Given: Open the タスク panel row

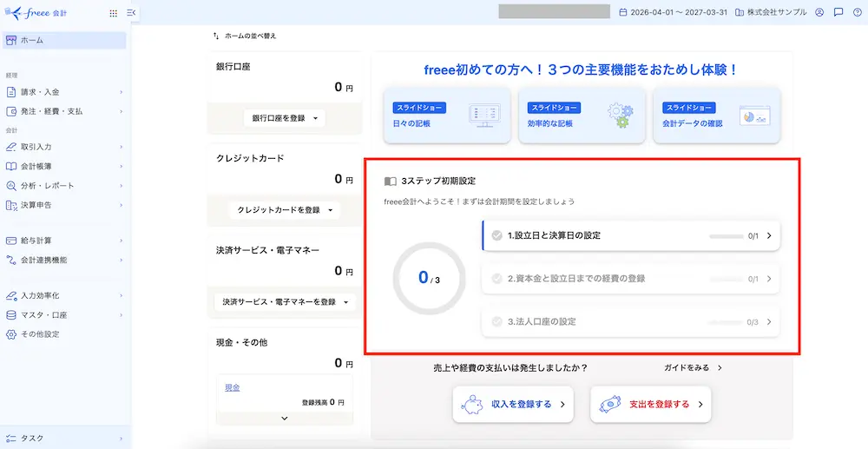Looking at the screenshot, I should click(65, 439).
